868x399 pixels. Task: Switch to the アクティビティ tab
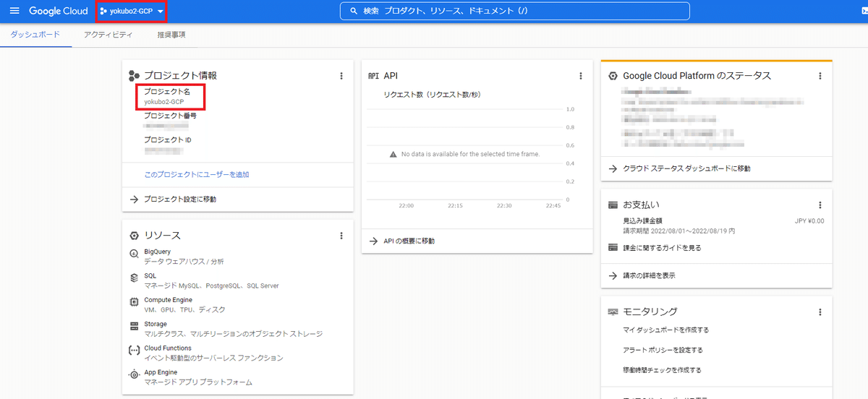click(108, 35)
